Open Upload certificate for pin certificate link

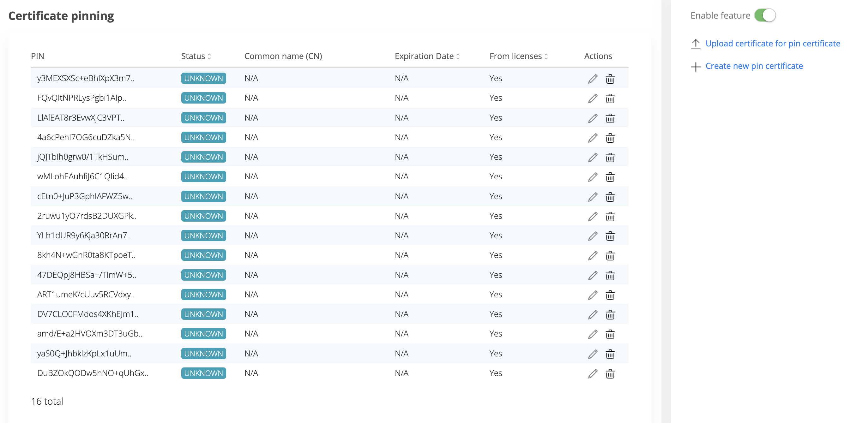coord(773,44)
